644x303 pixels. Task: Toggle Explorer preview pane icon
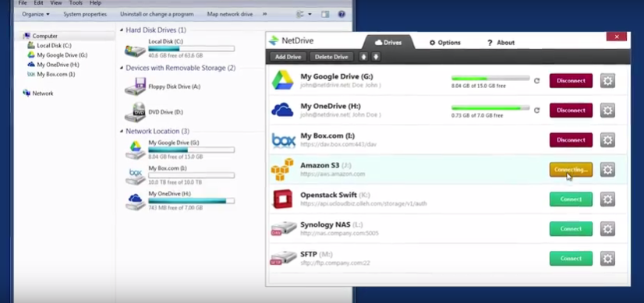click(x=325, y=14)
